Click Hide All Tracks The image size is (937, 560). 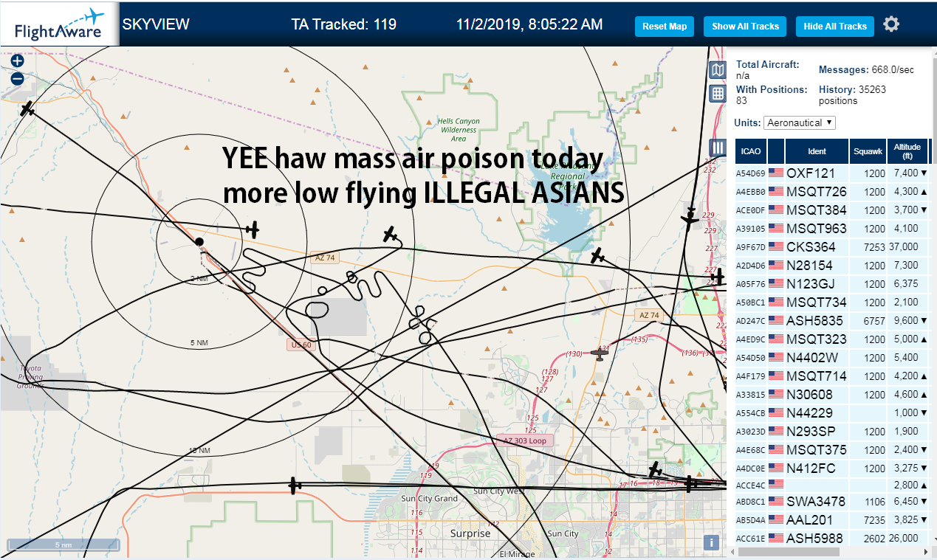coord(835,27)
